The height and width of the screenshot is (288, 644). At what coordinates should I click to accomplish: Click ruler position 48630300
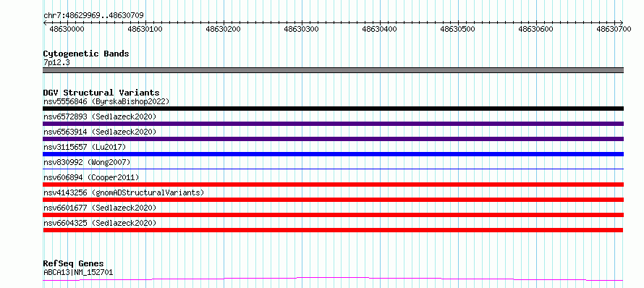[301, 29]
